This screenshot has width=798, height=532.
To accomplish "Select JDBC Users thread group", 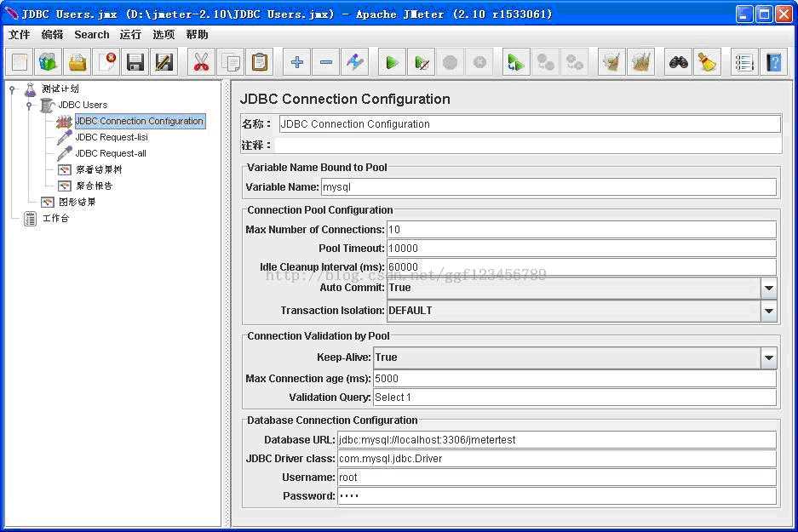I will 83,105.
